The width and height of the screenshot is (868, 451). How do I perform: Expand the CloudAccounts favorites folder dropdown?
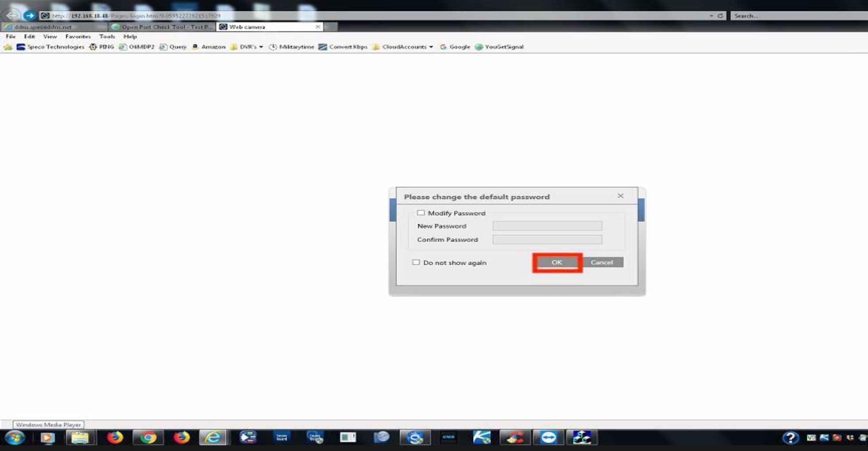pyautogui.click(x=431, y=47)
